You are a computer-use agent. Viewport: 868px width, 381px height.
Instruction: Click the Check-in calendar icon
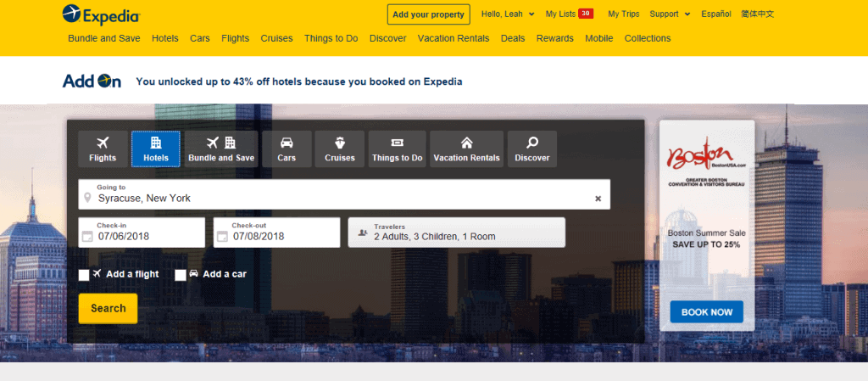click(87, 237)
